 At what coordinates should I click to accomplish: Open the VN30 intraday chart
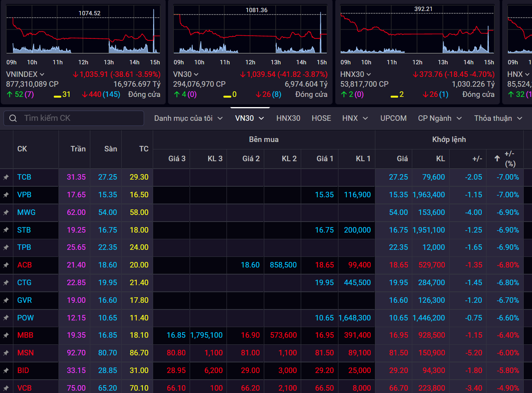tap(250, 29)
